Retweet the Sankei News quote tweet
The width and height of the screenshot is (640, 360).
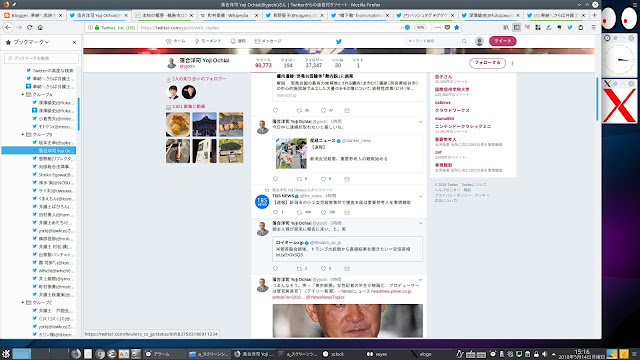coord(299,179)
